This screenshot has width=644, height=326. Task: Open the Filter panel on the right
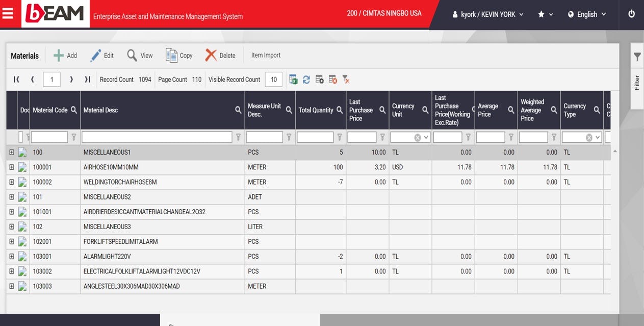point(636,57)
